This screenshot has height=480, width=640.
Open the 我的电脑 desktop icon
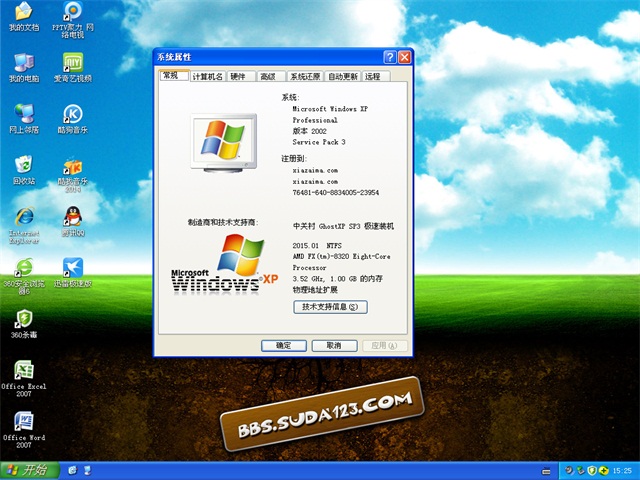pyautogui.click(x=23, y=63)
